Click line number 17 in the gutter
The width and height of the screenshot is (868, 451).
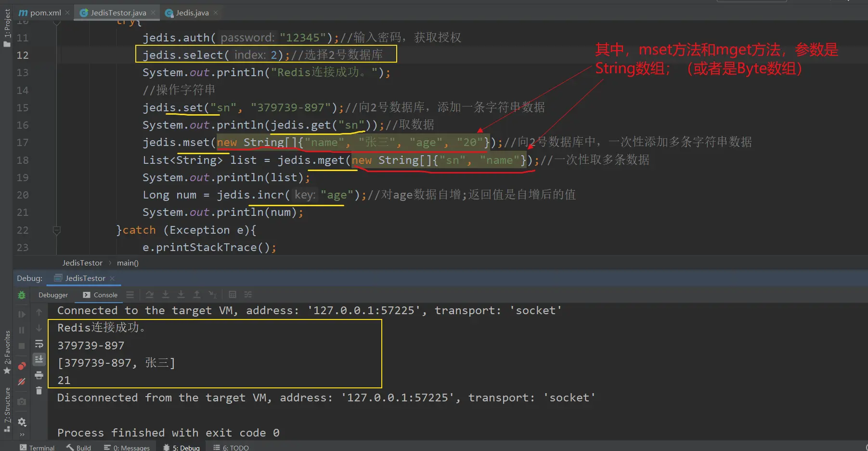23,142
